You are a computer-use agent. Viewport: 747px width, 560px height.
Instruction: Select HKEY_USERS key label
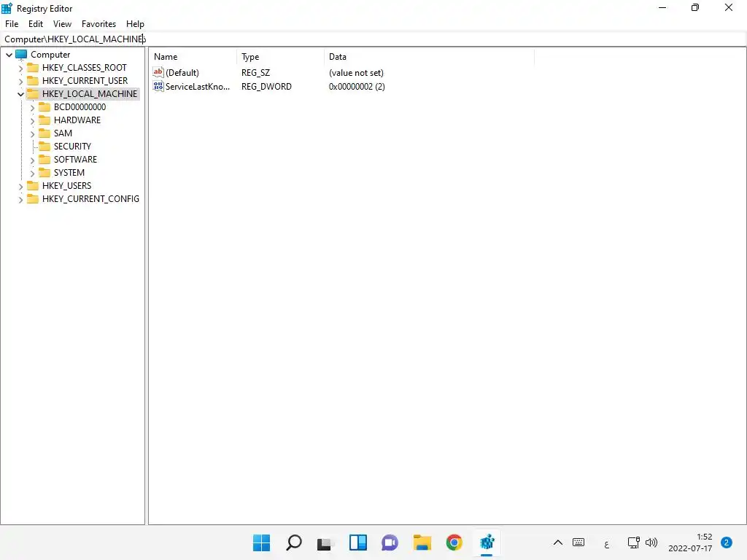coord(66,186)
